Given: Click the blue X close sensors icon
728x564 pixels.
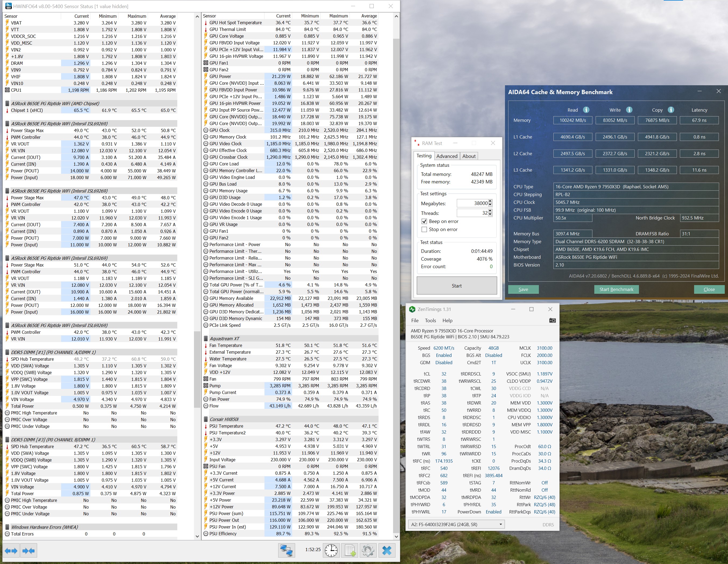Looking at the screenshot, I should pos(387,550).
